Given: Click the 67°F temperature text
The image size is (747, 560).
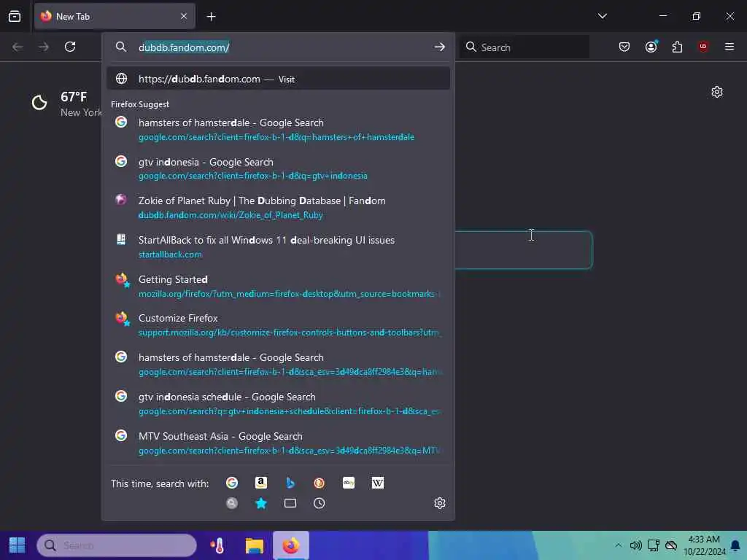Looking at the screenshot, I should (x=74, y=97).
